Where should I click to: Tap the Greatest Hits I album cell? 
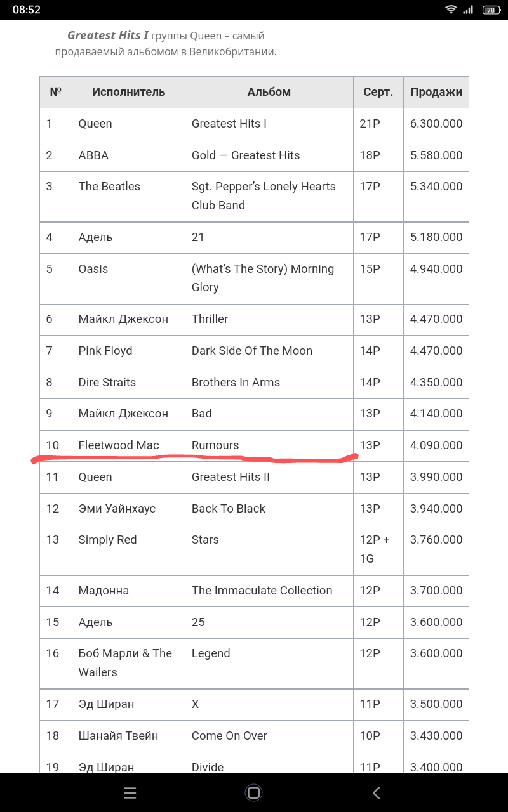(x=269, y=124)
